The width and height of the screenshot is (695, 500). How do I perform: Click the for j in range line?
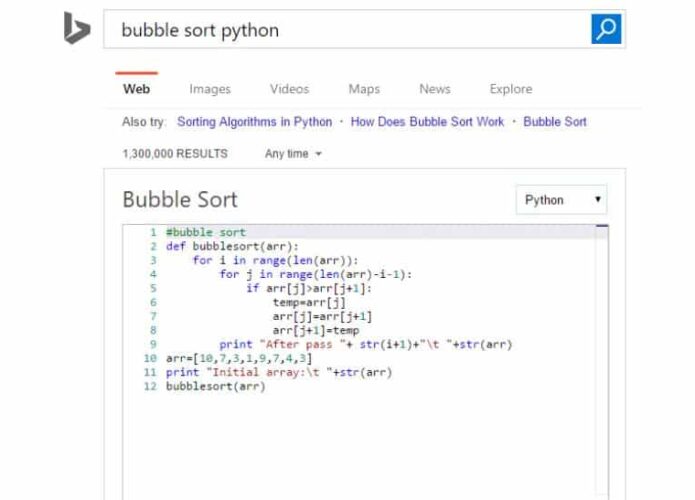[316, 274]
